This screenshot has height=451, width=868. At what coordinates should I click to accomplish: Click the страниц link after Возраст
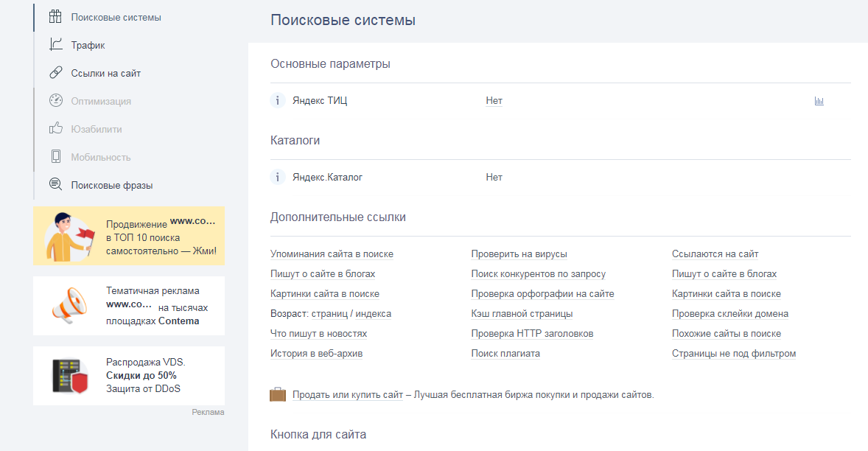click(x=329, y=314)
